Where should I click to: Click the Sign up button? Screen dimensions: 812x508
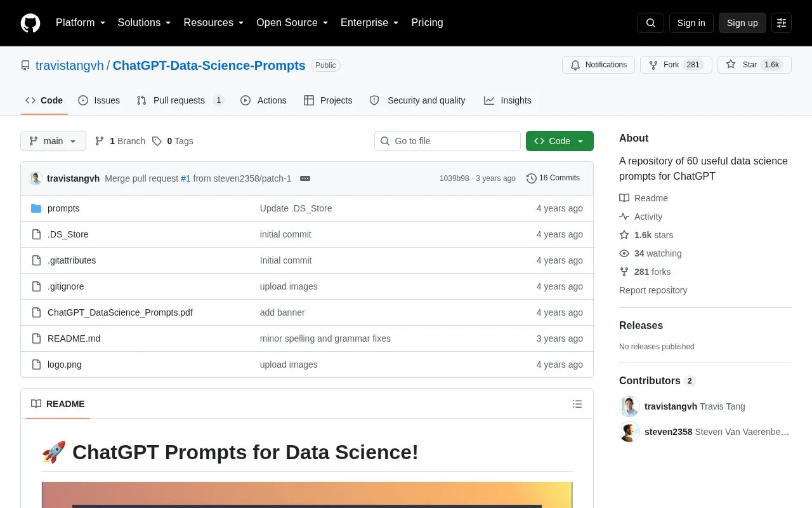(x=742, y=23)
